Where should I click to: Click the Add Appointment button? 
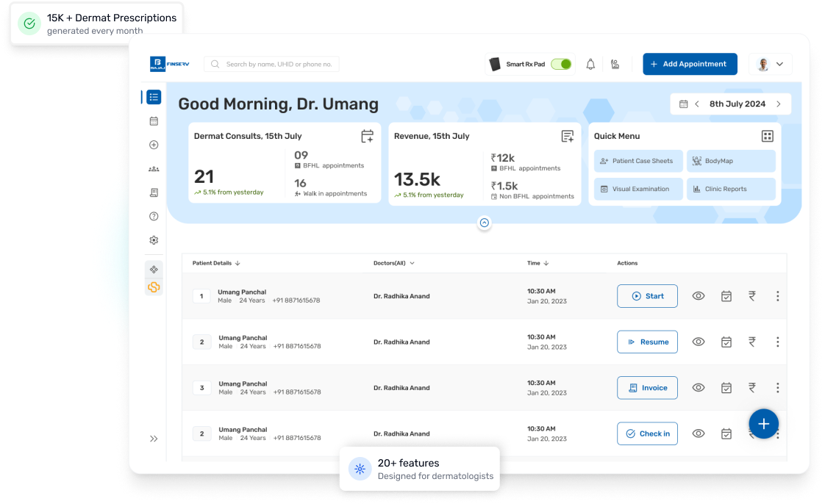tap(689, 64)
